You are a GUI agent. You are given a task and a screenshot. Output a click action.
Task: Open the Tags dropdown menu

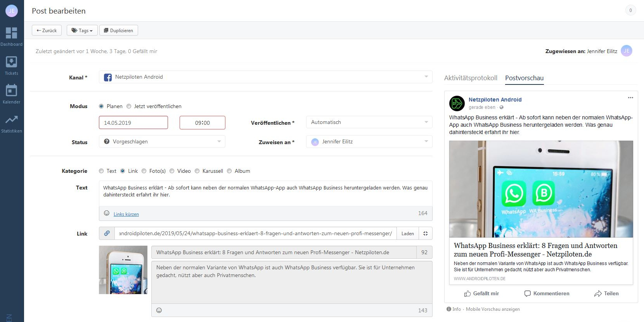tap(82, 30)
